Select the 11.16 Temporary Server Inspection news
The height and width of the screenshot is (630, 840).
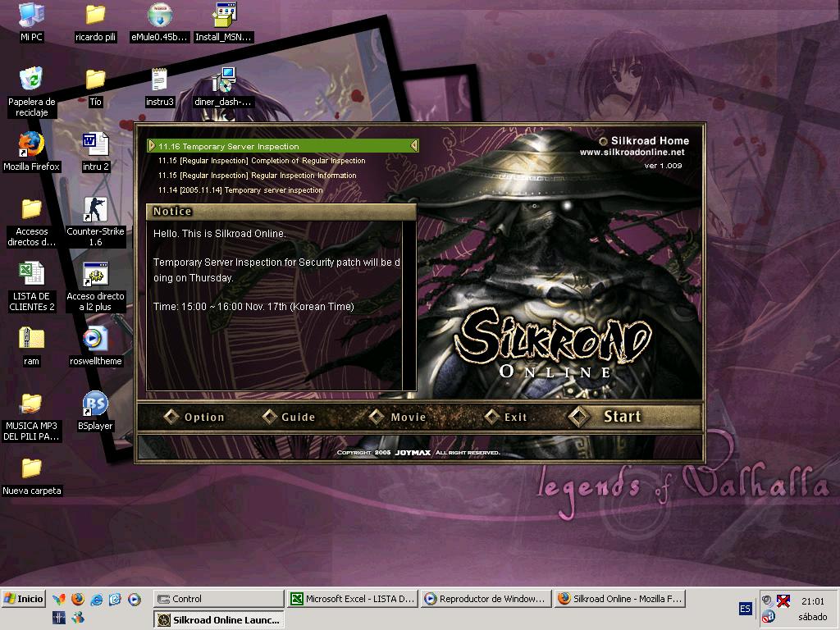[283, 146]
